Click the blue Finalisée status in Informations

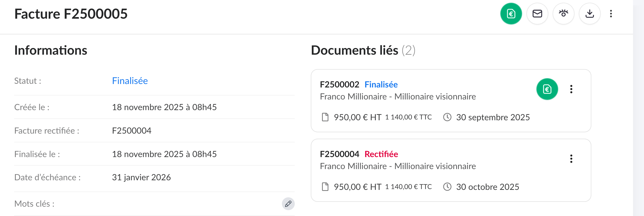130,81
